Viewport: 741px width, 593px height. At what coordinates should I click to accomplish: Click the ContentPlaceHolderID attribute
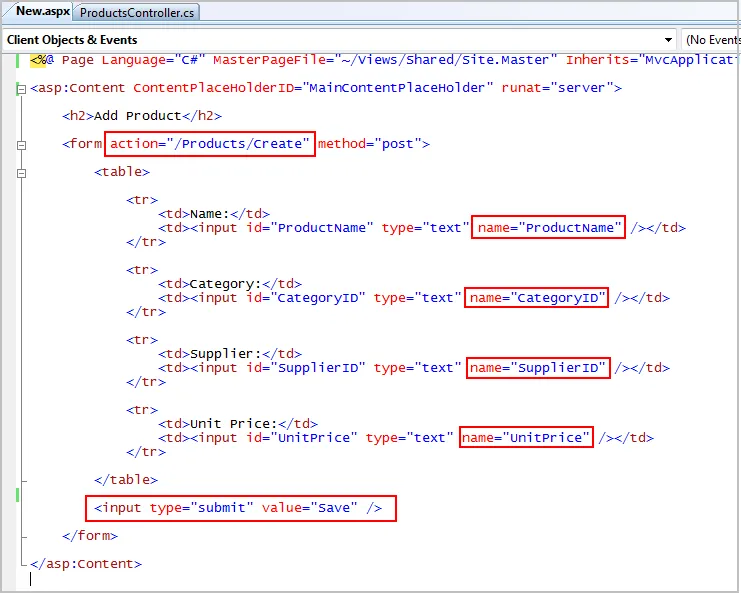pos(313,88)
